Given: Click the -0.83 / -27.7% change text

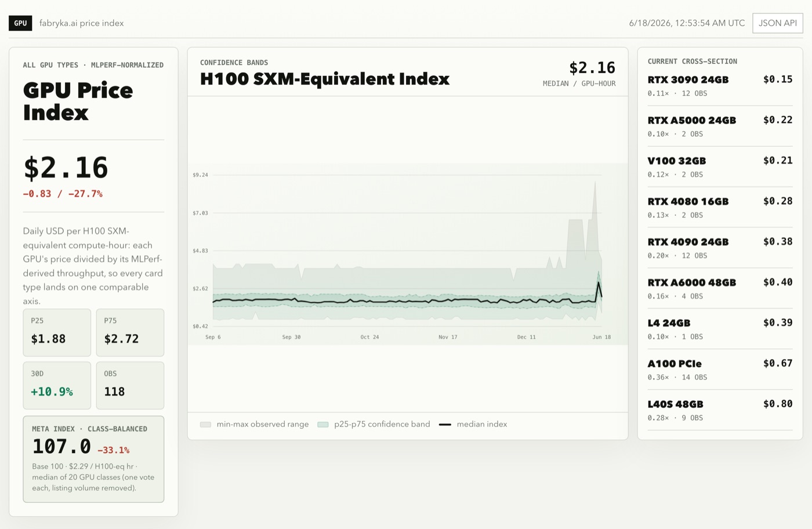Looking at the screenshot, I should point(63,194).
